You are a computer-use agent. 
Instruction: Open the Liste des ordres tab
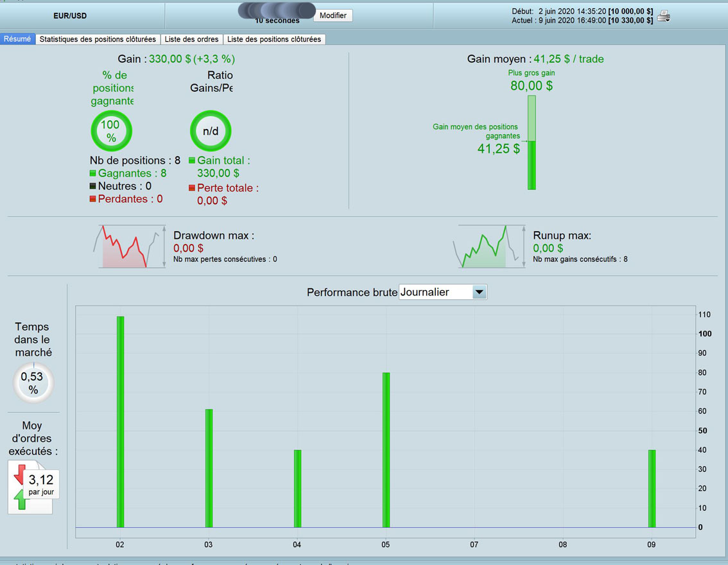coord(192,39)
